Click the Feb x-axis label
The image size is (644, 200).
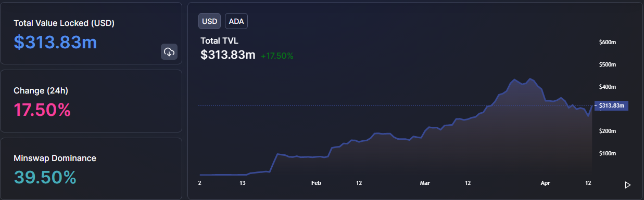pos(316,183)
